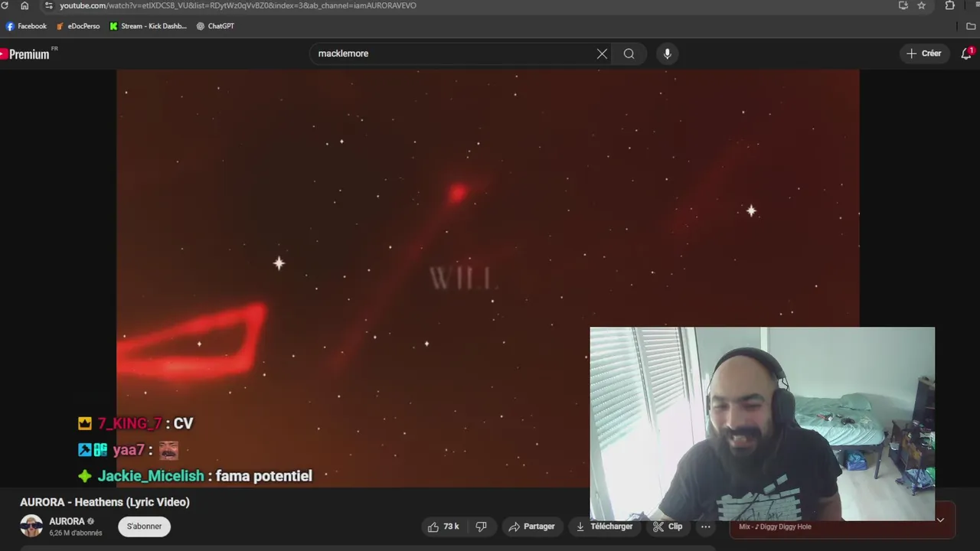Click the webcam overlay of the streamer

click(762, 424)
